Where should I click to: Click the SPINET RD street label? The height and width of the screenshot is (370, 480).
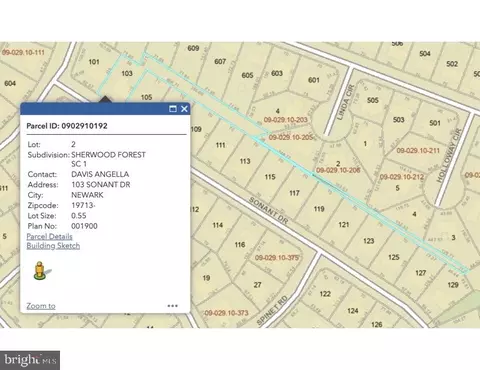coord(272,311)
